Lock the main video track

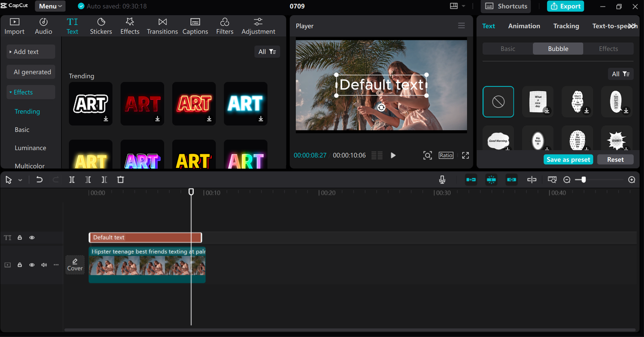[x=20, y=265]
